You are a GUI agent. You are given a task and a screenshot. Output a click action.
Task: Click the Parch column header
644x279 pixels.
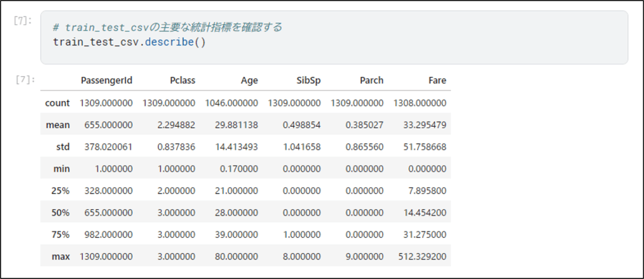coord(372,80)
